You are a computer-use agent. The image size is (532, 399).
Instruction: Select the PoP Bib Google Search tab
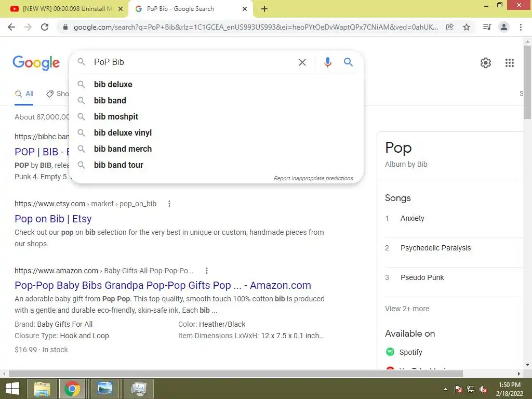[190, 9]
